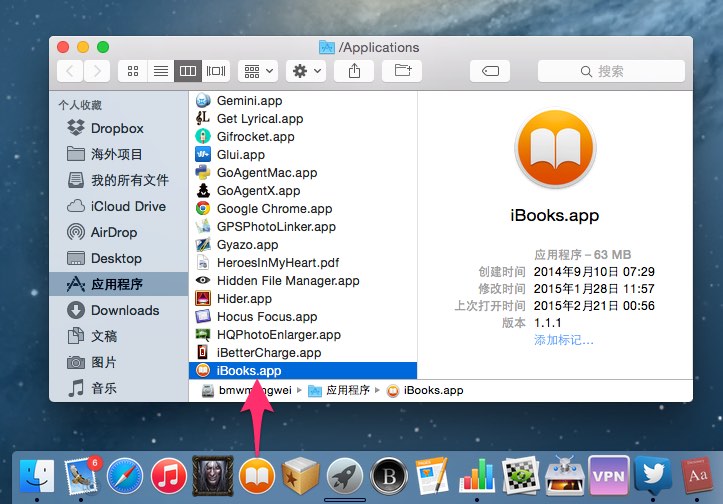Click the Share button in the toolbar

354,71
